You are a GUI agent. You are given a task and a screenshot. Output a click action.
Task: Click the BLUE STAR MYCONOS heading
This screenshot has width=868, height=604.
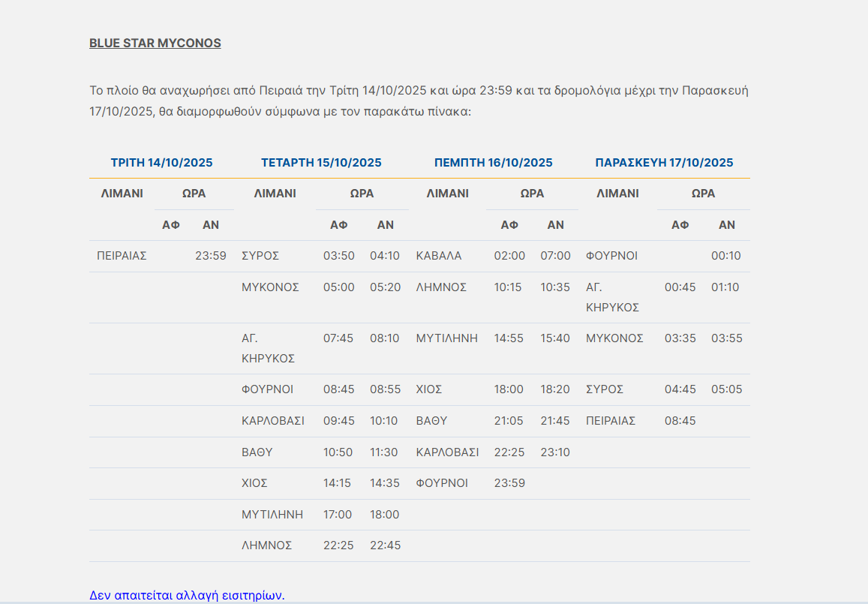pyautogui.click(x=155, y=43)
